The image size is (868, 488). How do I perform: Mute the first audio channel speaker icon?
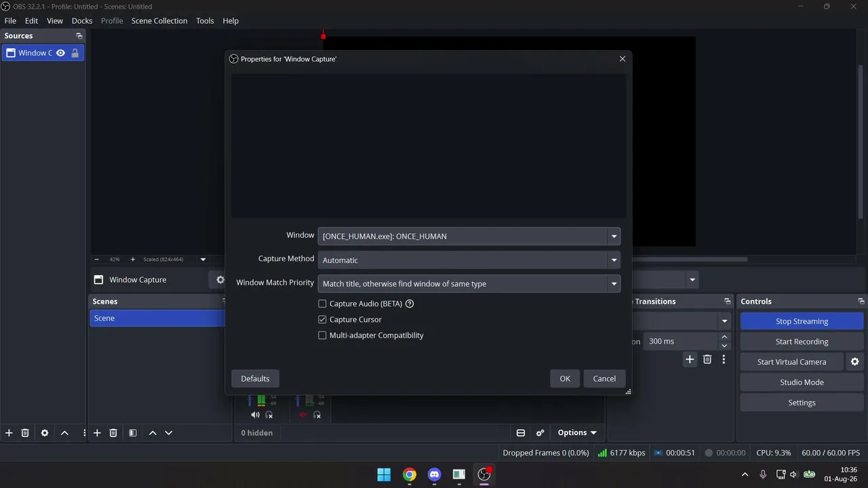click(255, 415)
